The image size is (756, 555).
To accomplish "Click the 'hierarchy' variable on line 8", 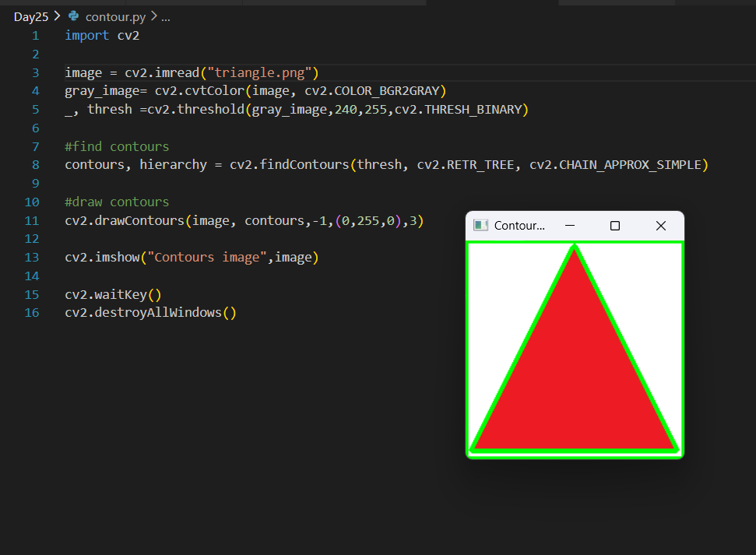I will click(x=173, y=165).
